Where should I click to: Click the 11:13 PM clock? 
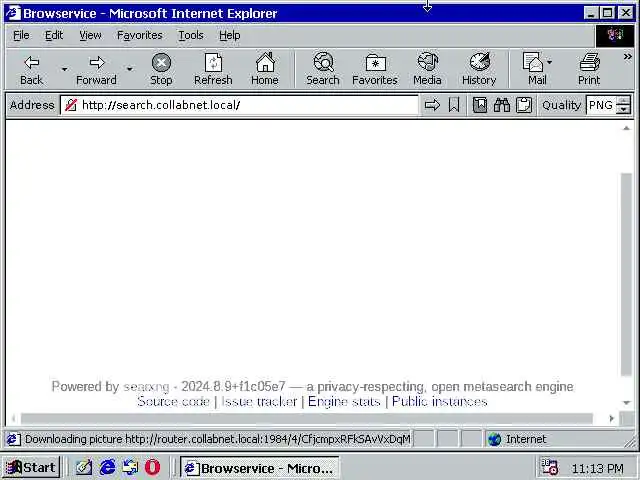(598, 468)
